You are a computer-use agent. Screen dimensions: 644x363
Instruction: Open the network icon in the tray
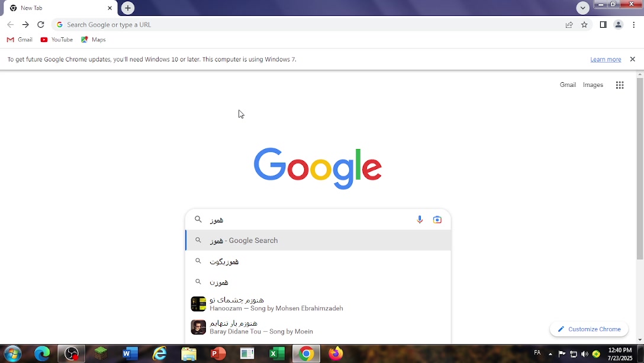[574, 354]
